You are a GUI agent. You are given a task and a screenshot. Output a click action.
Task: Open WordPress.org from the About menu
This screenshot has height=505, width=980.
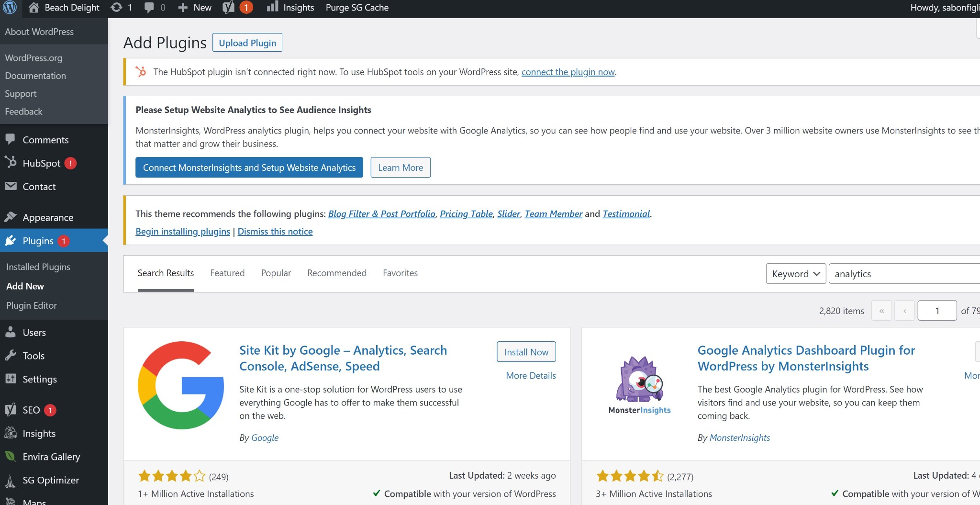33,58
